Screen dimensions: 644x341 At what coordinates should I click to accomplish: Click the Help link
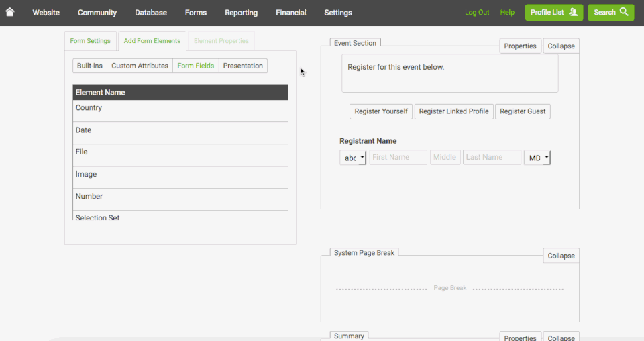point(507,12)
